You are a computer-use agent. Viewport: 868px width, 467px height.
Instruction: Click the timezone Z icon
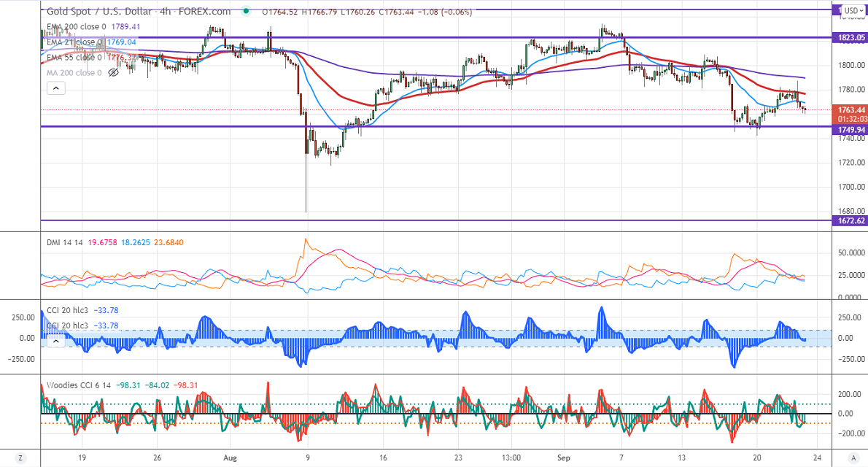tap(20, 458)
